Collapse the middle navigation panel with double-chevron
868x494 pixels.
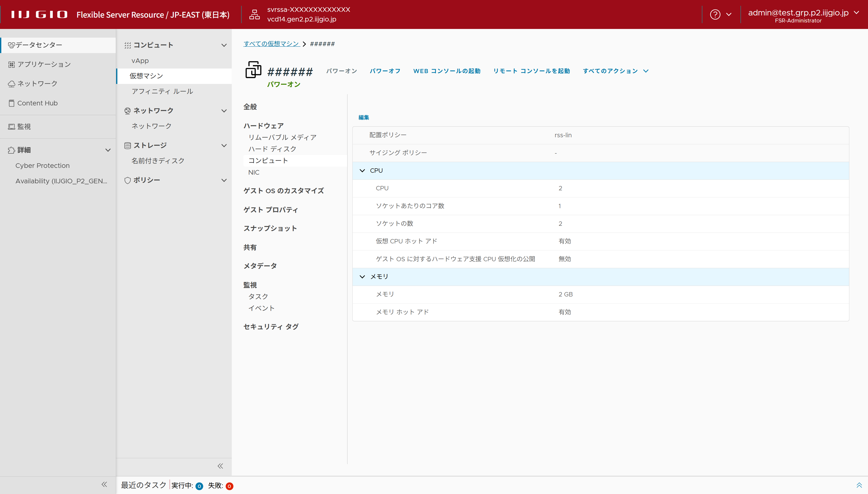[220, 466]
